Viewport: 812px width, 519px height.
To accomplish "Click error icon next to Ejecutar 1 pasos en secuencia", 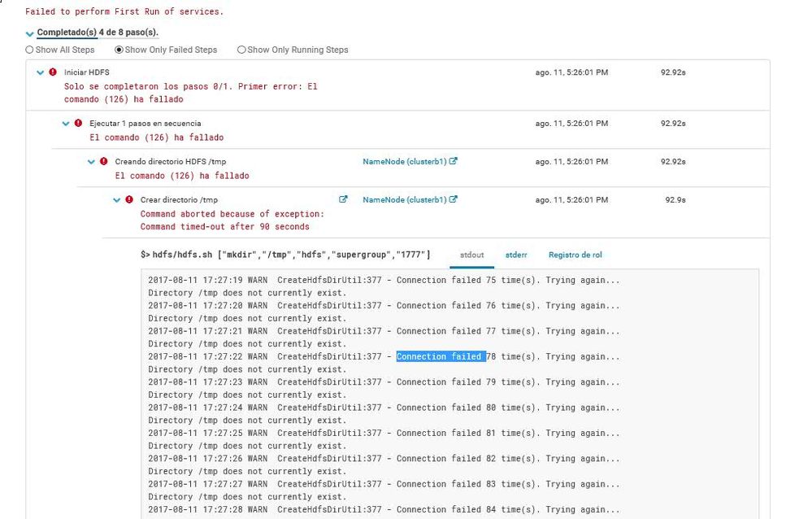I will [x=78, y=124].
